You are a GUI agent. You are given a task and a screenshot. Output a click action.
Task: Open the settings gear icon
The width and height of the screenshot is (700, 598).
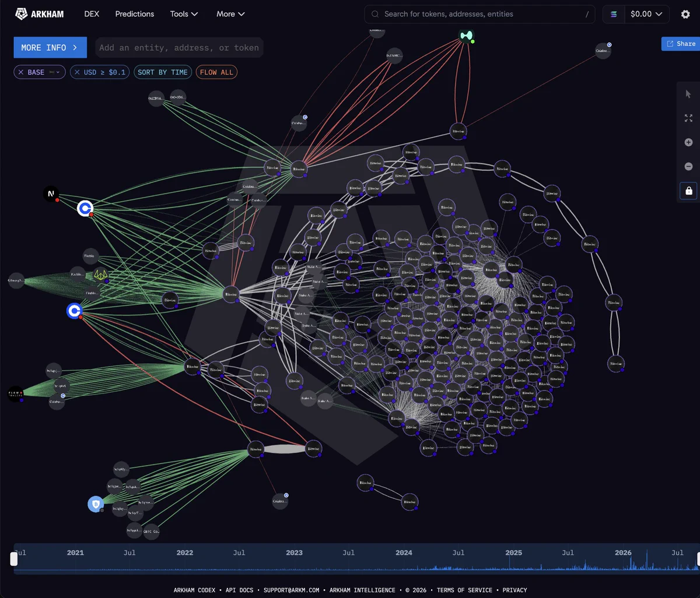(685, 15)
